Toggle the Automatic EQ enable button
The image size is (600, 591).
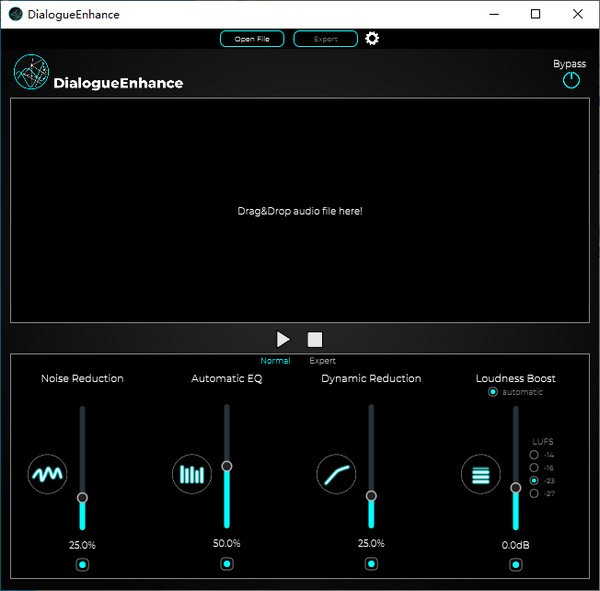coord(227,565)
